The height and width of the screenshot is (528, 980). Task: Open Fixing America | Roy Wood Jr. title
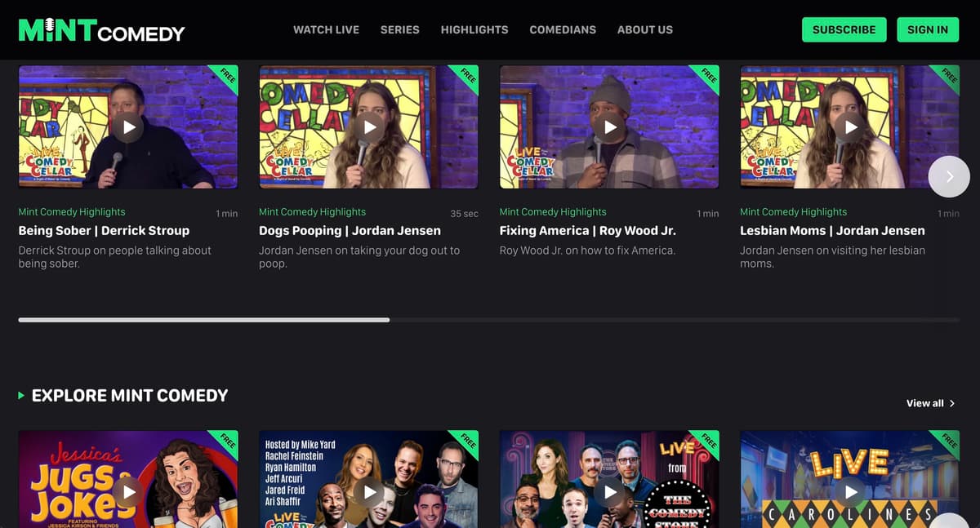588,231
